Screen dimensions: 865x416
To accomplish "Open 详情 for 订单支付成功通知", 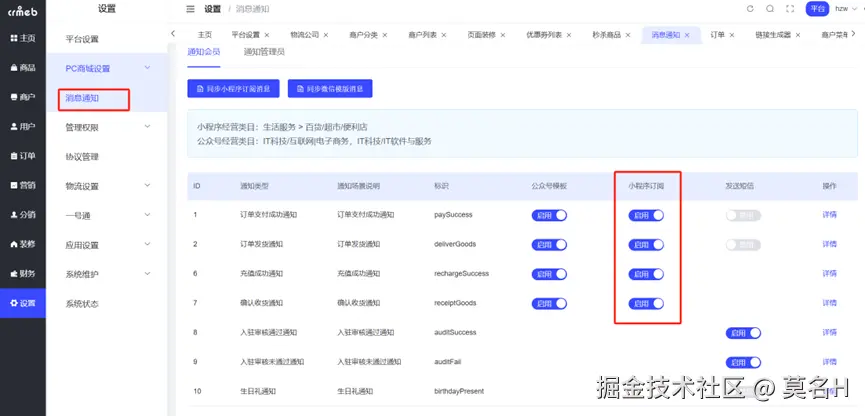I will coord(829,215).
